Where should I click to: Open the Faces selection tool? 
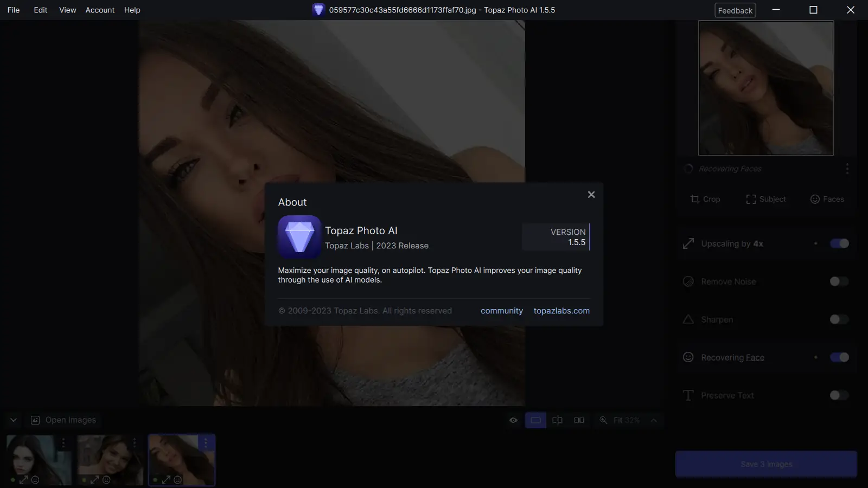(827, 199)
